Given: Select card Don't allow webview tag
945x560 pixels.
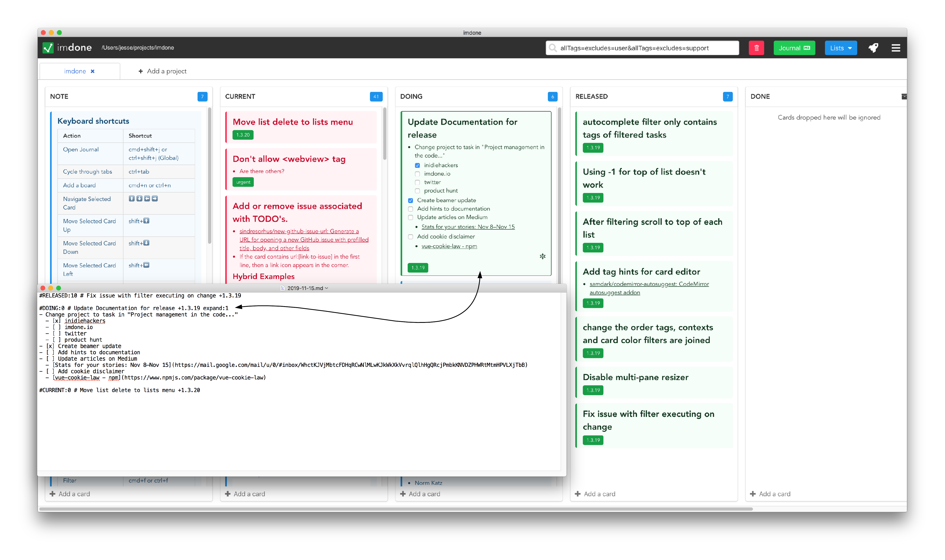Looking at the screenshot, I should [301, 169].
